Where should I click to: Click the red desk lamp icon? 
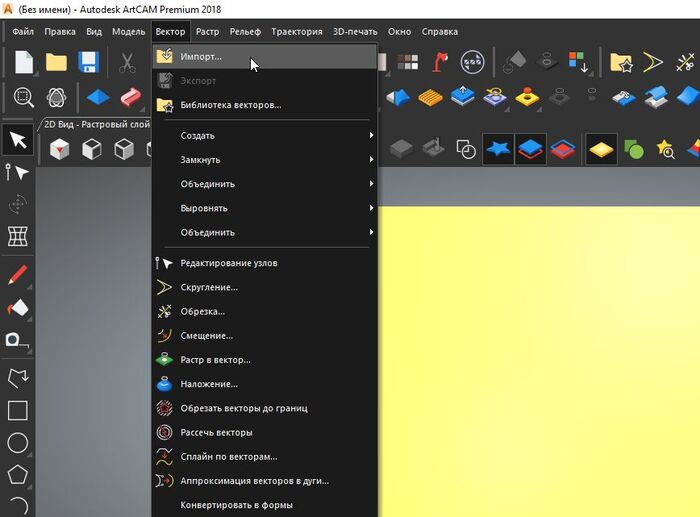[441, 62]
